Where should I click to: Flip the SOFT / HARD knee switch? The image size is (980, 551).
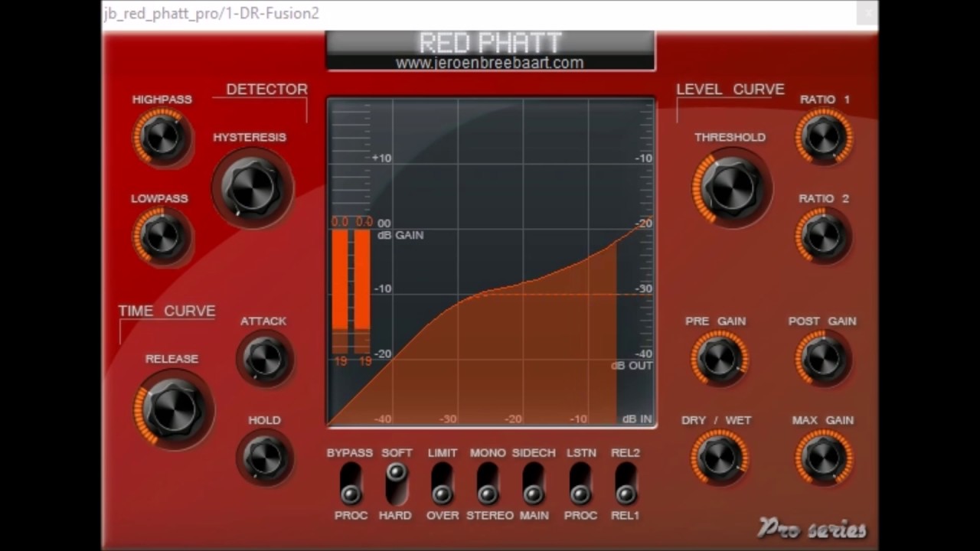pyautogui.click(x=396, y=484)
